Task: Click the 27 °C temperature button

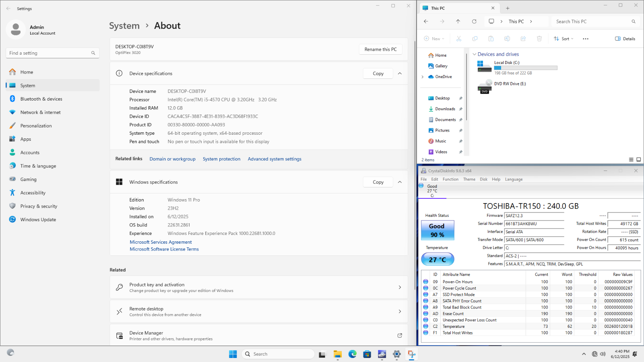Action: [438, 259]
